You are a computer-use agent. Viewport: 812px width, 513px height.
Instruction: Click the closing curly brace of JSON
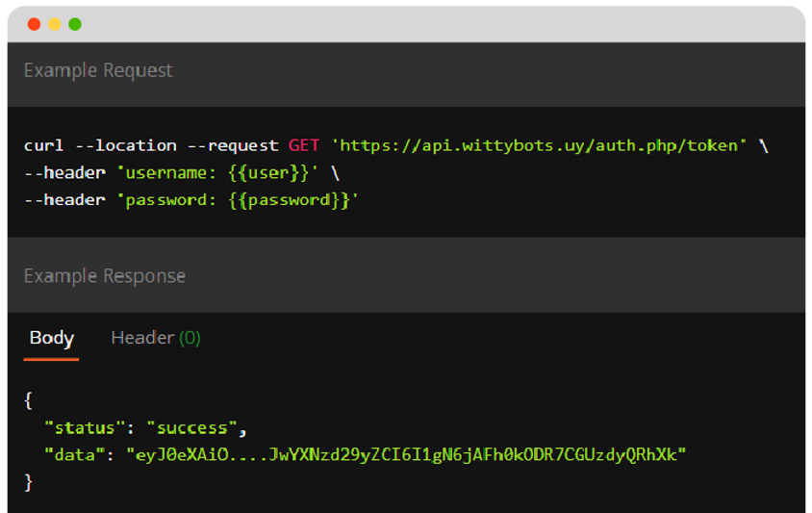click(29, 482)
